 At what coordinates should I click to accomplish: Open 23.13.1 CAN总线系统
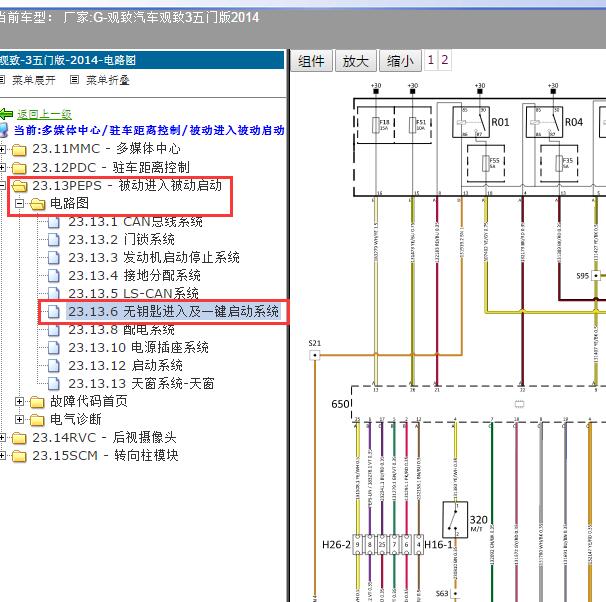tap(135, 222)
